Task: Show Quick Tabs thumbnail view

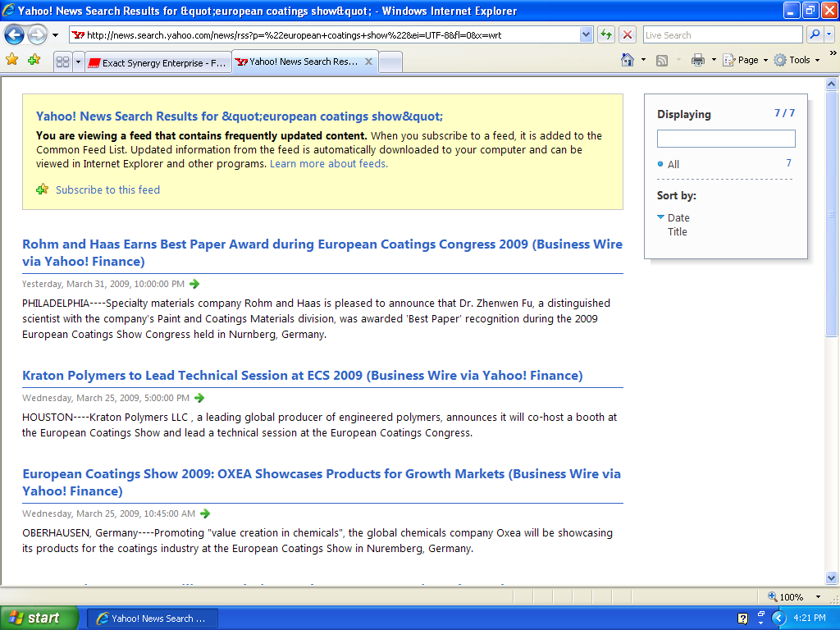Action: tap(62, 62)
